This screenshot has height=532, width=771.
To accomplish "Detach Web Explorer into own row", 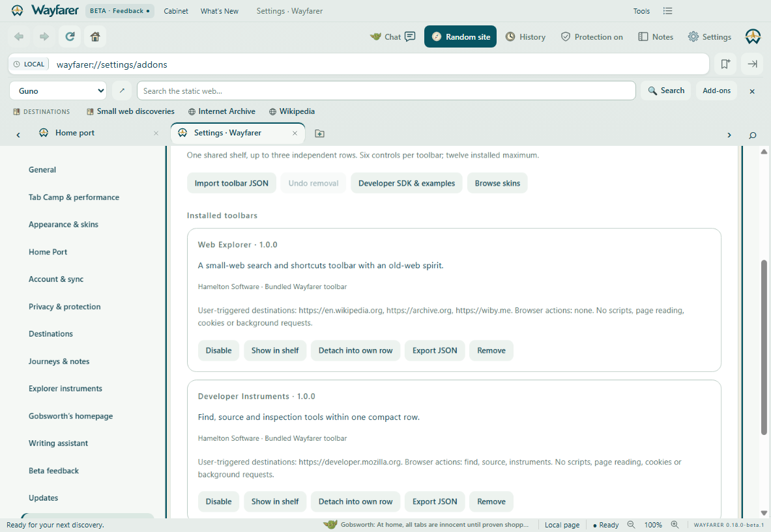I will [355, 351].
